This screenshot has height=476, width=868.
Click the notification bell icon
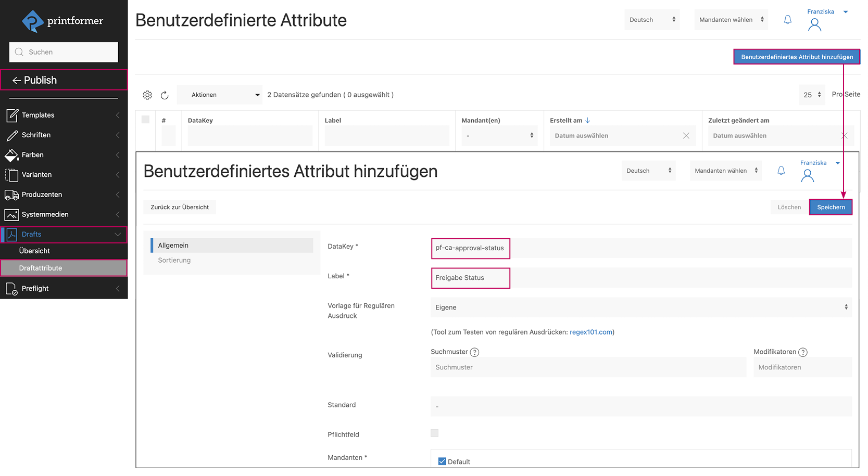click(x=788, y=19)
